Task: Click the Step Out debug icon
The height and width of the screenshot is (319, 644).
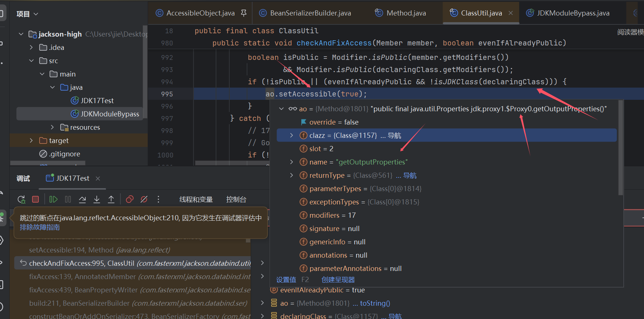Action: tap(111, 200)
